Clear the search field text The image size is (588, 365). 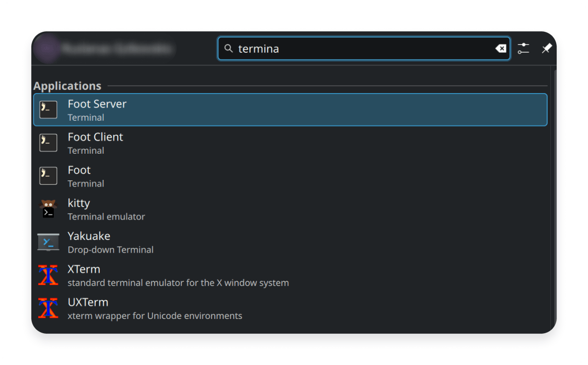click(x=501, y=49)
